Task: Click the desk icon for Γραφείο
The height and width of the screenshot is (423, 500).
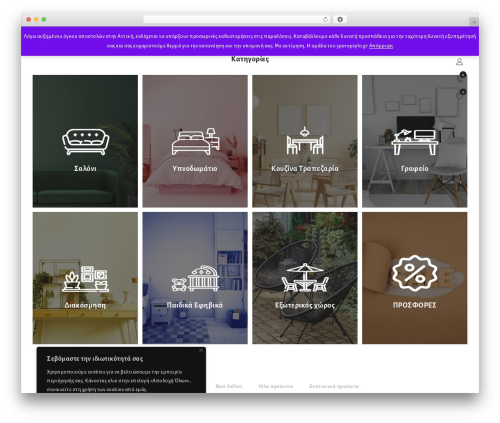Action: (x=415, y=142)
